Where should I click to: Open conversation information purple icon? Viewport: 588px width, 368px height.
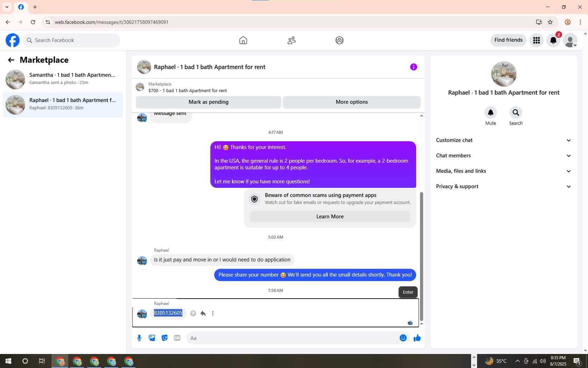click(x=414, y=67)
